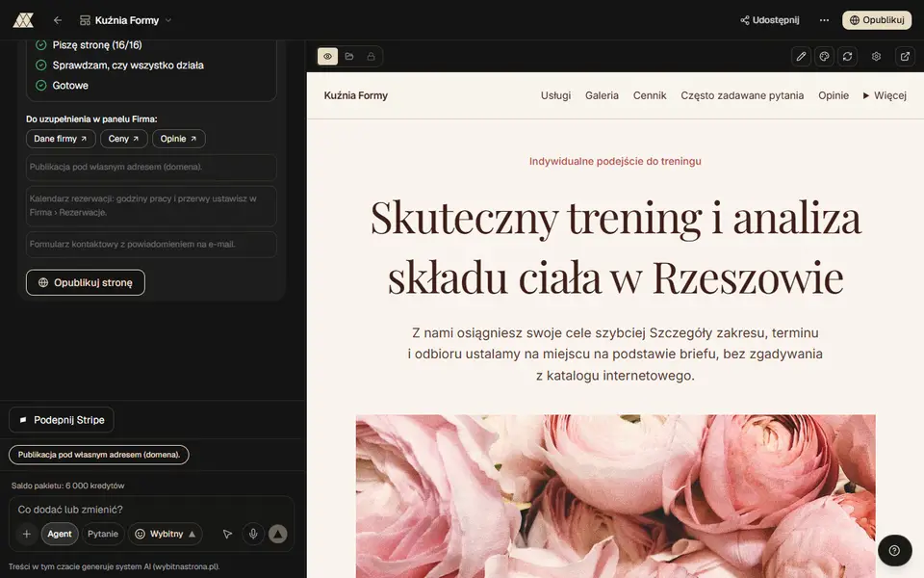Click the plus attach icon
The height and width of the screenshot is (578, 924).
point(27,534)
